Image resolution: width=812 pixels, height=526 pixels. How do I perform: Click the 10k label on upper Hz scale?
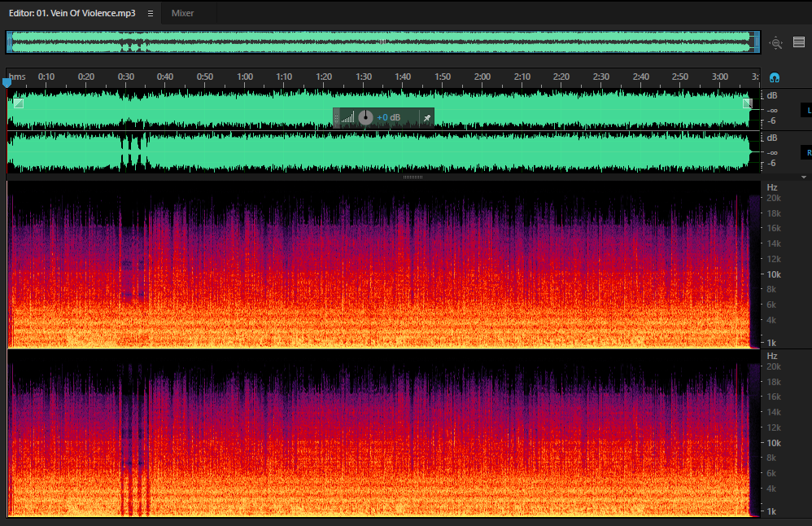pyautogui.click(x=774, y=274)
